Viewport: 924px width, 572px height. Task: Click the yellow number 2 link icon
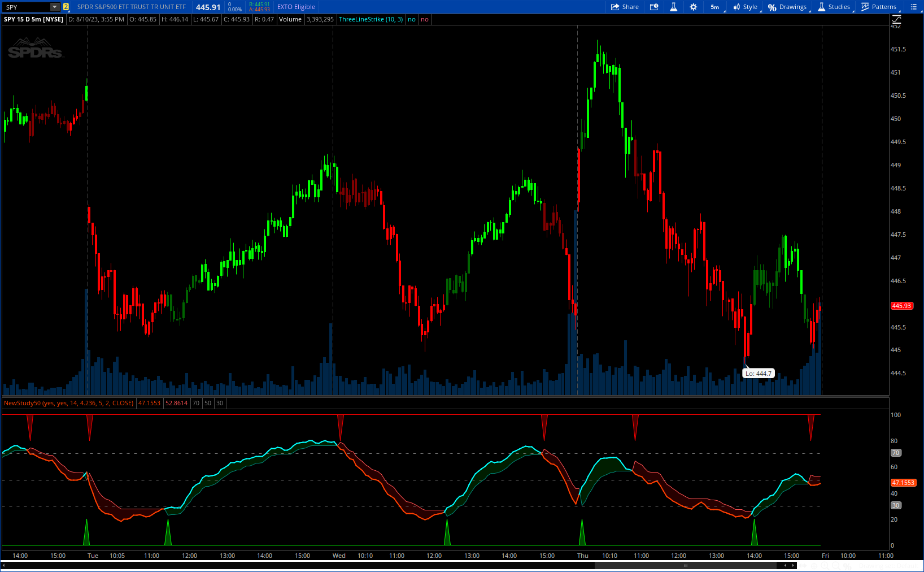(x=66, y=7)
